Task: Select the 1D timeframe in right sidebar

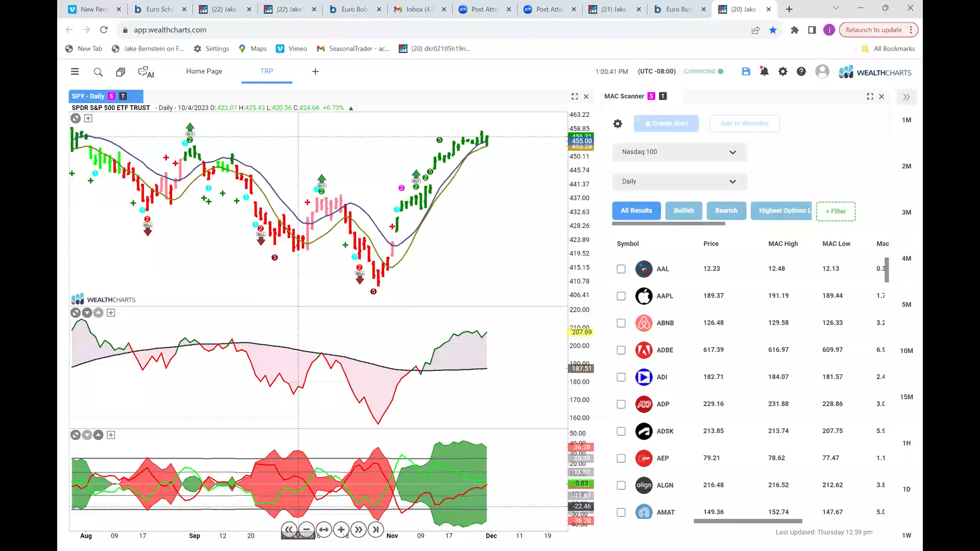Action: point(906,489)
